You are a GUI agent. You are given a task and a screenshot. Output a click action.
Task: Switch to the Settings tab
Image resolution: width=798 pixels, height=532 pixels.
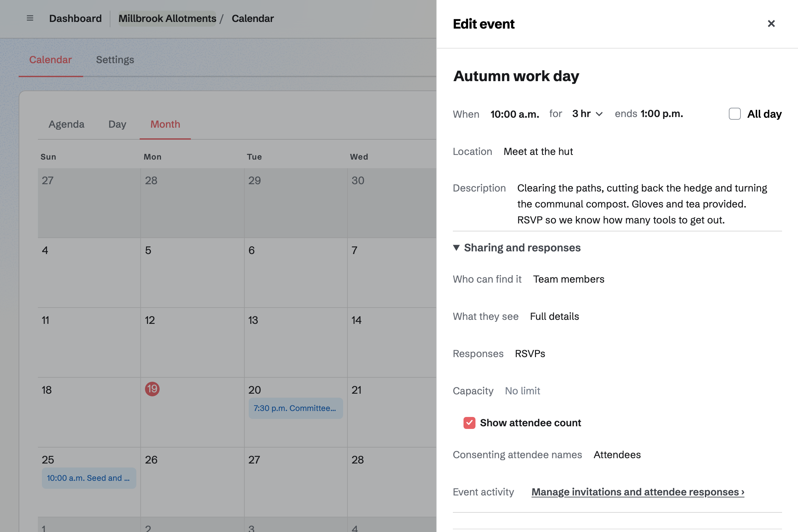coord(115,60)
